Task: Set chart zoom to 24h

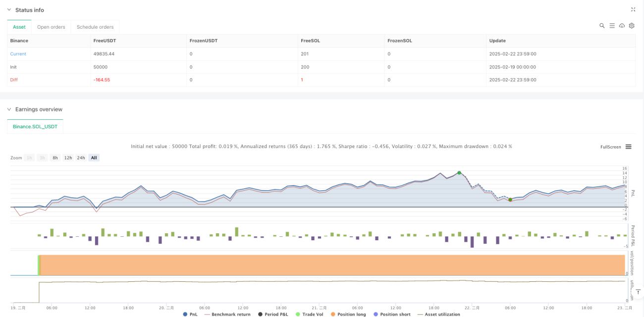Action: tap(81, 158)
